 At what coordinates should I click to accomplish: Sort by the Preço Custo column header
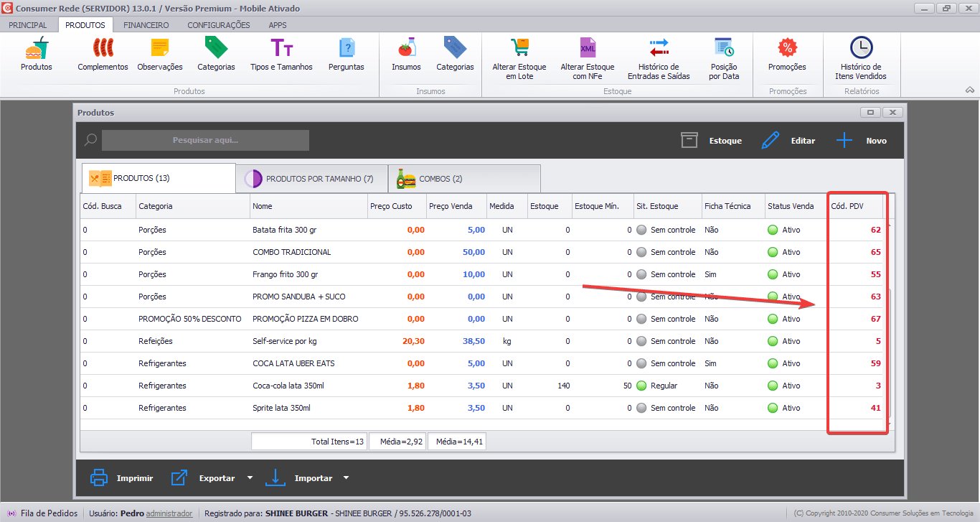click(397, 206)
